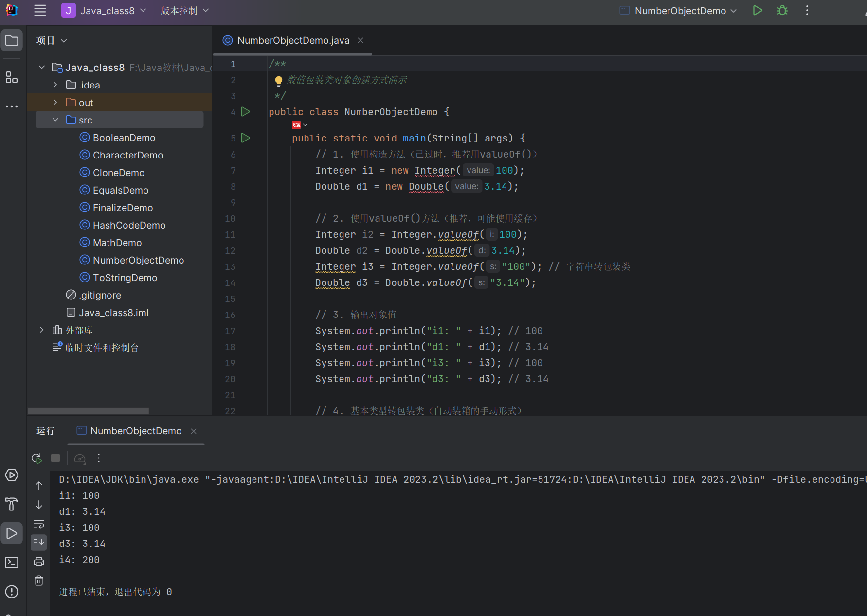Select the NumberObjectDemo.java editor tab

(293, 40)
